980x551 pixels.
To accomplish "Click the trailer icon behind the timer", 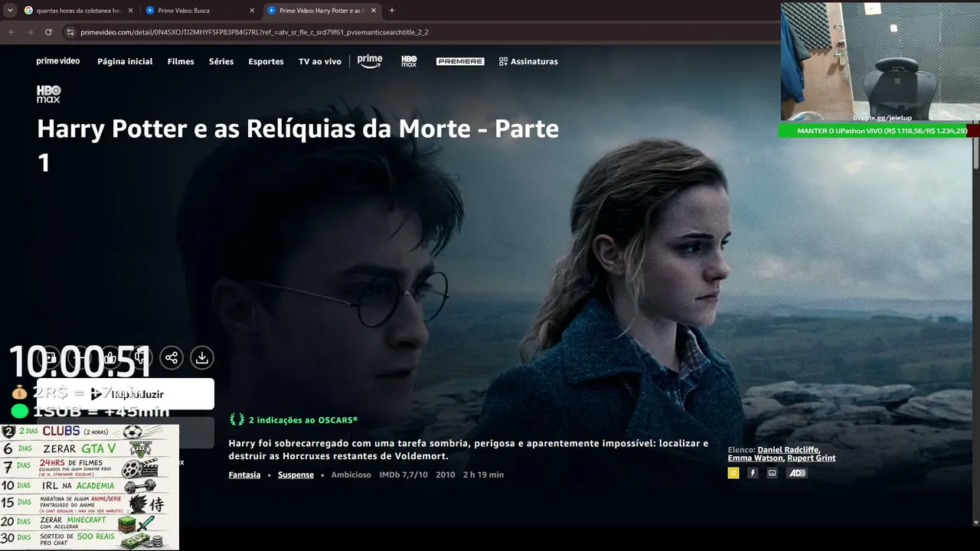I will tap(49, 357).
